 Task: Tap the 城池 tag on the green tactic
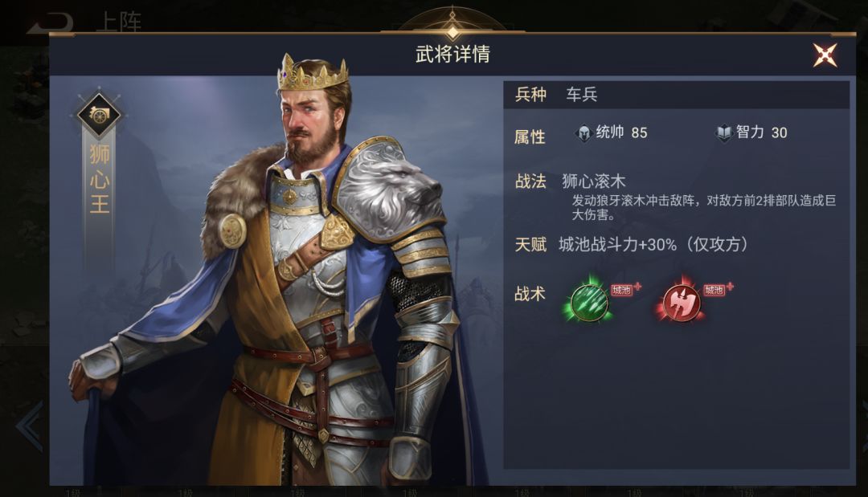click(621, 290)
